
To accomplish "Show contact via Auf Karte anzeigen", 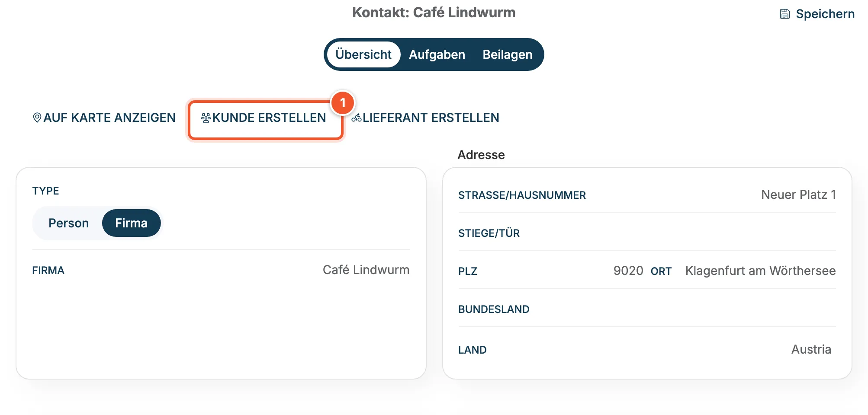I will click(104, 118).
